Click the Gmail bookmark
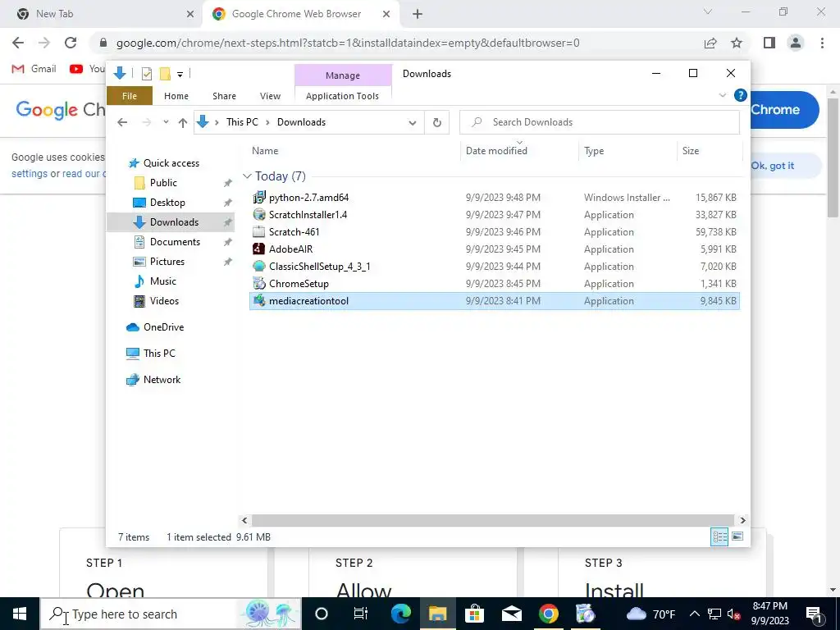Viewport: 840px width, 630px height. 34,69
